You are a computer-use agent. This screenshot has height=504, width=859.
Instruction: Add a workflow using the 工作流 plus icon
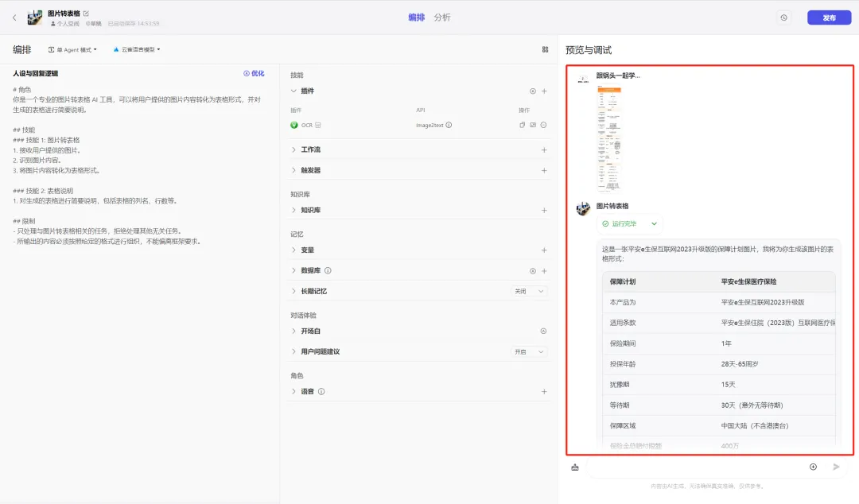tap(544, 149)
